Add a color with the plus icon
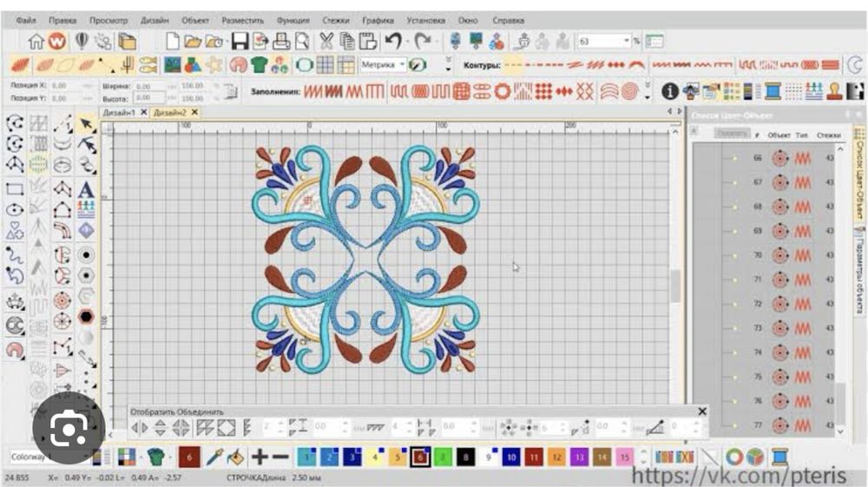The height and width of the screenshot is (487, 868). pyautogui.click(x=259, y=457)
